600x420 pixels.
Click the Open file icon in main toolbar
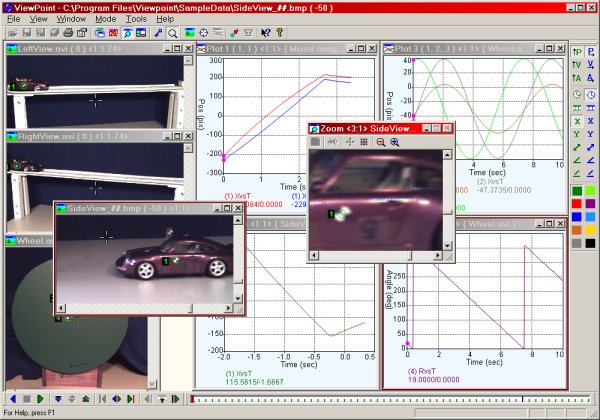(10, 33)
